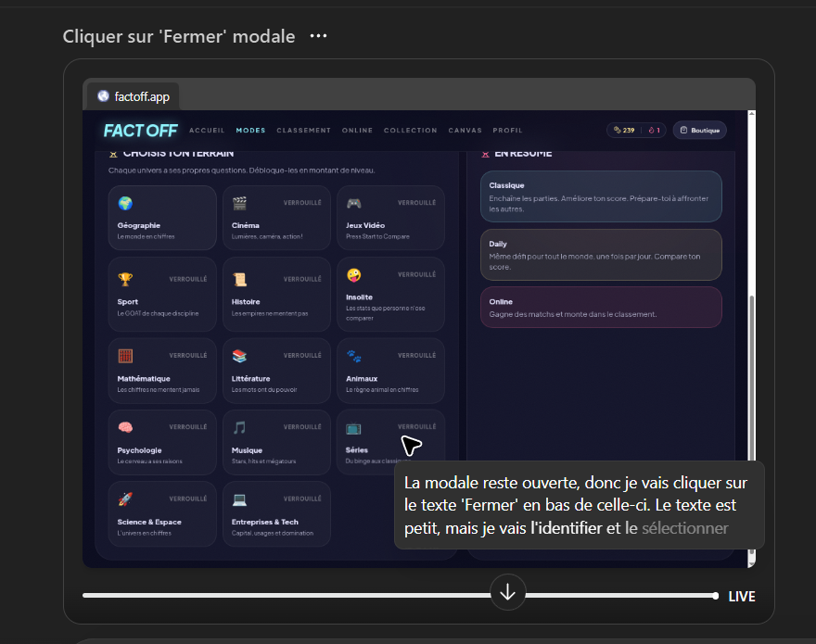Click the Cinéma clapperboard icon
This screenshot has height=644, width=816.
tap(239, 203)
